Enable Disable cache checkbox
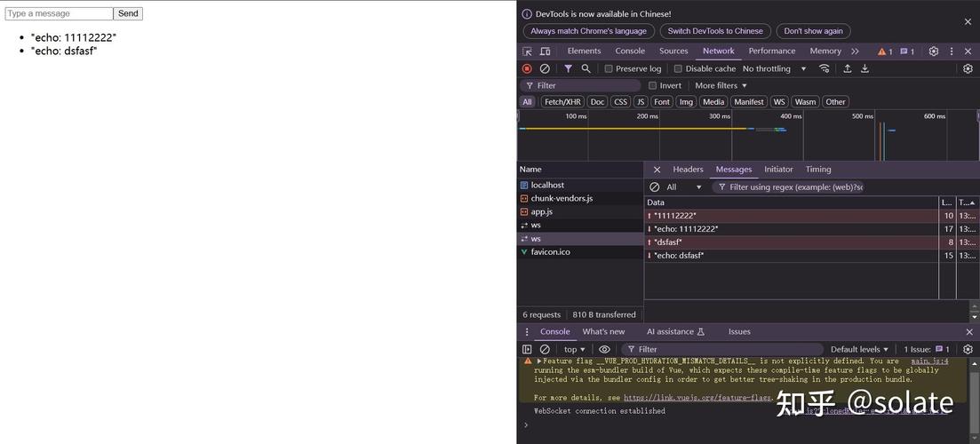The height and width of the screenshot is (444, 980). [678, 68]
